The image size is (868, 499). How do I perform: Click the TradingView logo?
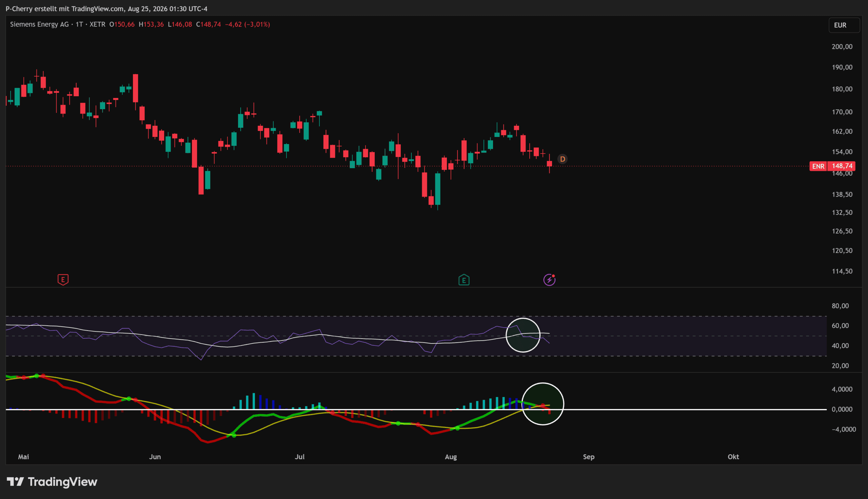tap(52, 482)
